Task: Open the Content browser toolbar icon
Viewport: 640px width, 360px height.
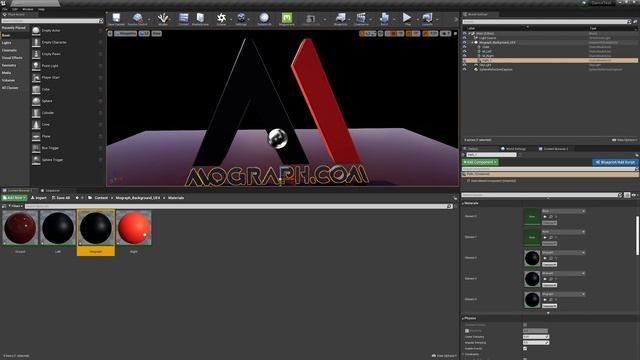Action: 184,19
